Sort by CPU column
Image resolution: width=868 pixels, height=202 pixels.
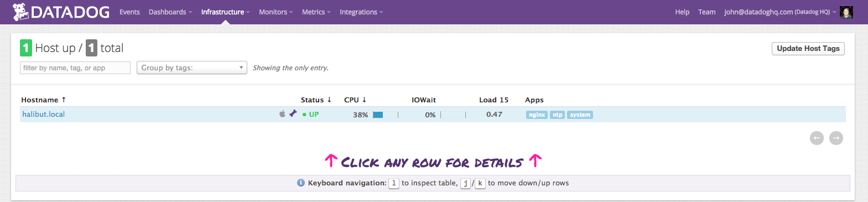355,100
